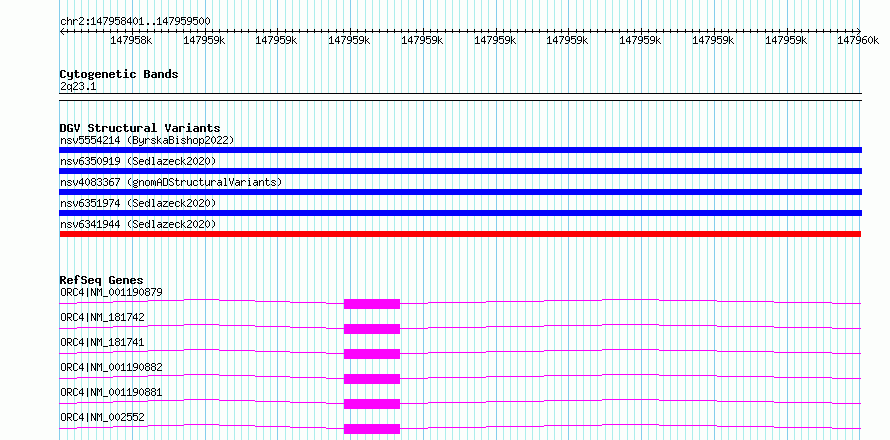Click the ORC4|NM_002552 transcript label
This screenshot has width=890, height=440.
coord(102,417)
